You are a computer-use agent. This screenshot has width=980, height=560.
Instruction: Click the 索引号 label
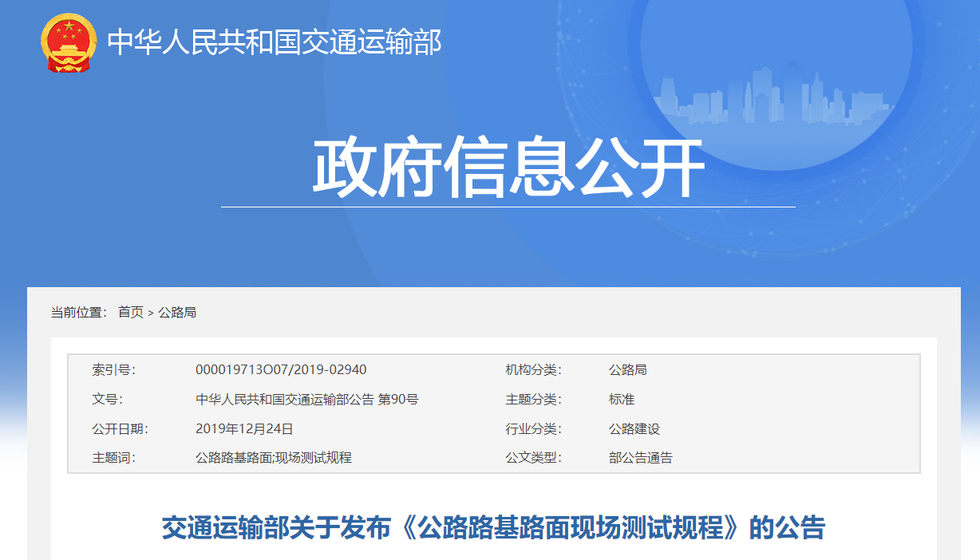point(113,370)
